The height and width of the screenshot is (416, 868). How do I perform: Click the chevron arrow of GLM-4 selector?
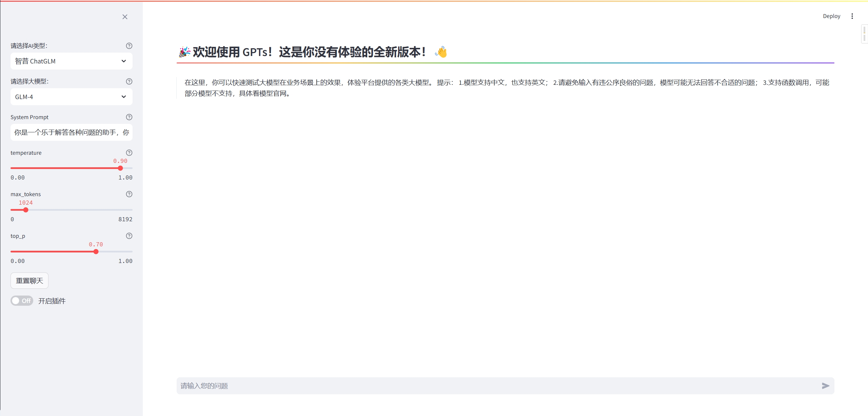click(124, 97)
